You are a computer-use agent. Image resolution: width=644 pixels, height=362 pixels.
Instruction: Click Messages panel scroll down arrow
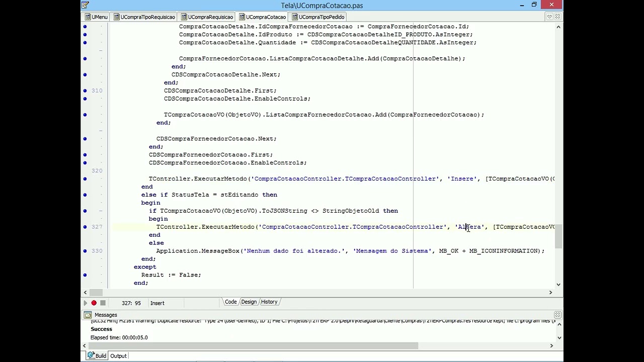click(559, 337)
